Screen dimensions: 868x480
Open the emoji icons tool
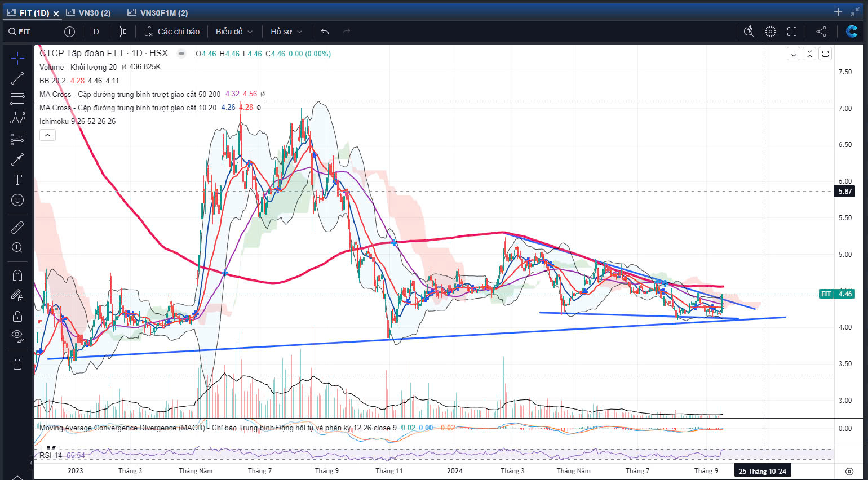click(x=17, y=200)
